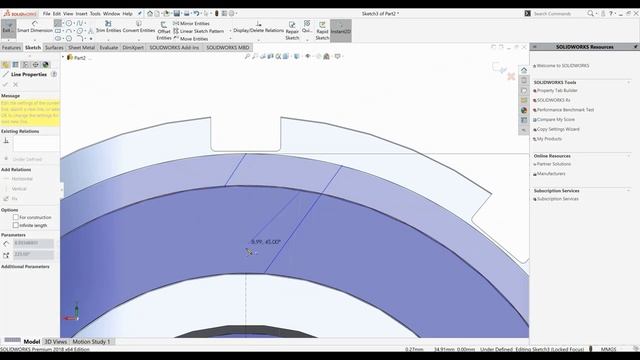Select the Spline sketch tool
Screen dimensions: 640x360
click(x=80, y=23)
